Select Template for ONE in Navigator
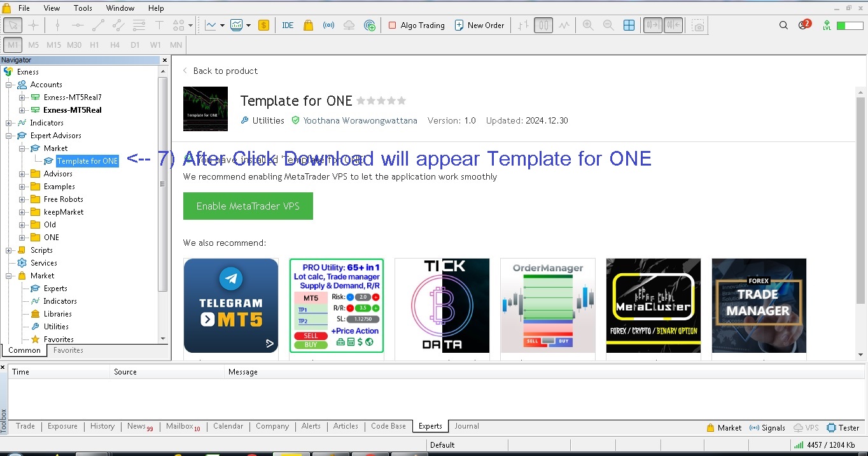 pyautogui.click(x=87, y=161)
